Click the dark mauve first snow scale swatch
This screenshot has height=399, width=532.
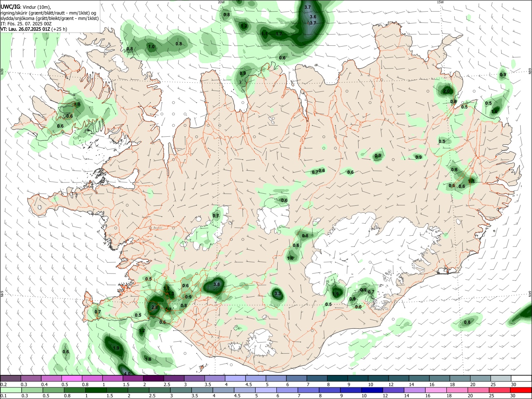[10, 379]
